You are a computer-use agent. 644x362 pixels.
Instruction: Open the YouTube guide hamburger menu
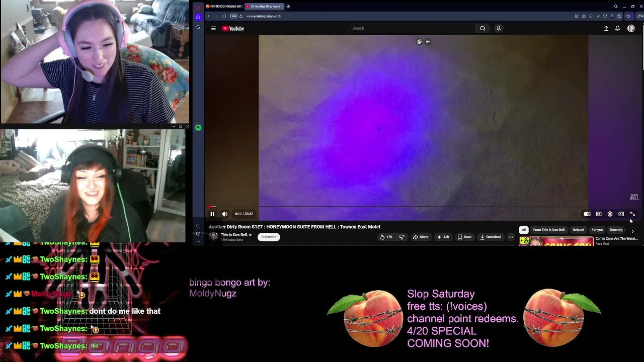click(x=213, y=28)
